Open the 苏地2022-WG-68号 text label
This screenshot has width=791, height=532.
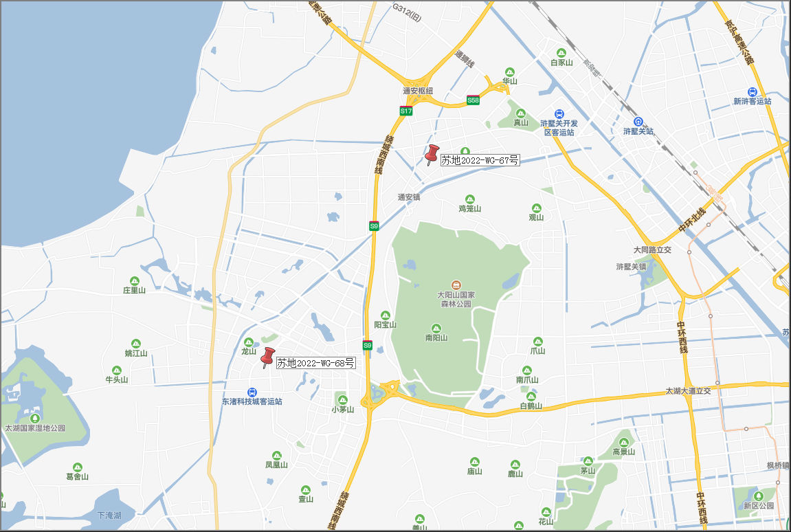(x=316, y=363)
